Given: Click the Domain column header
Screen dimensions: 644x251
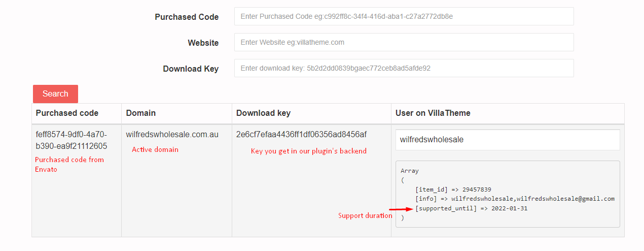Looking at the screenshot, I should [x=141, y=113].
